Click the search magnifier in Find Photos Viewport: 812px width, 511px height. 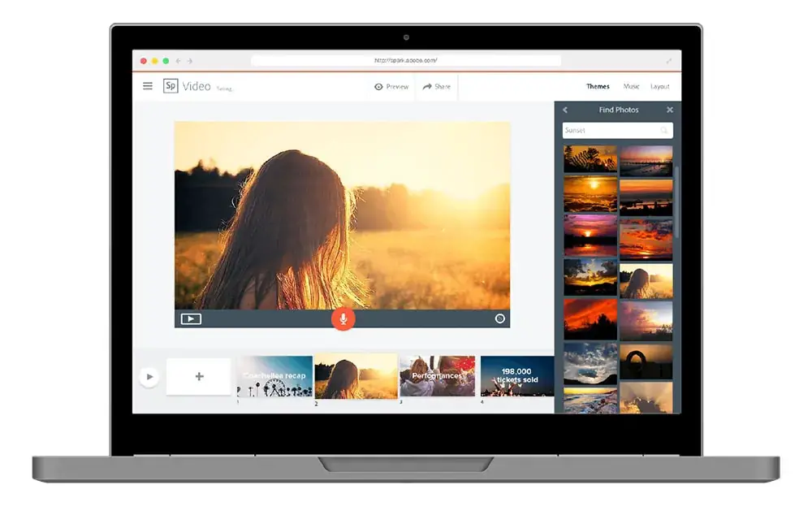(664, 130)
